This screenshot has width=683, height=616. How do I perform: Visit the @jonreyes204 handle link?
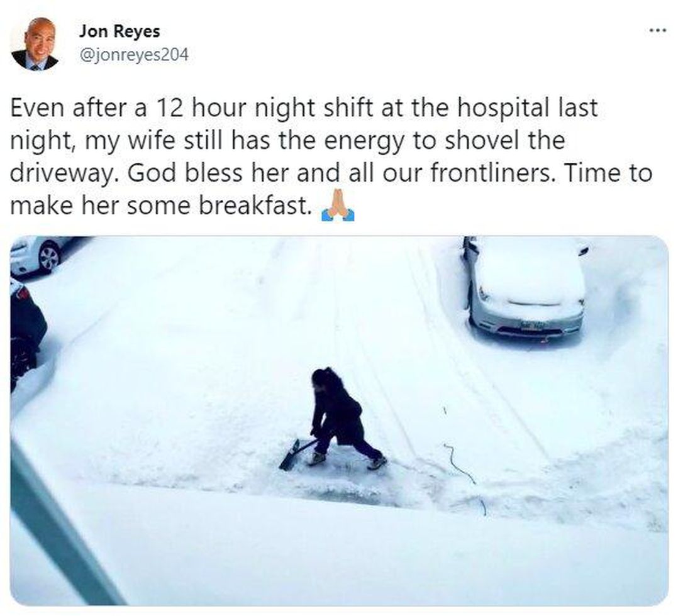point(134,55)
